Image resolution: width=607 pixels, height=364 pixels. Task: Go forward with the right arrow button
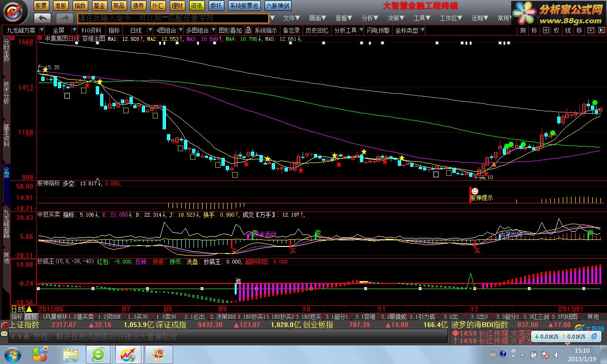pyautogui.click(x=64, y=18)
